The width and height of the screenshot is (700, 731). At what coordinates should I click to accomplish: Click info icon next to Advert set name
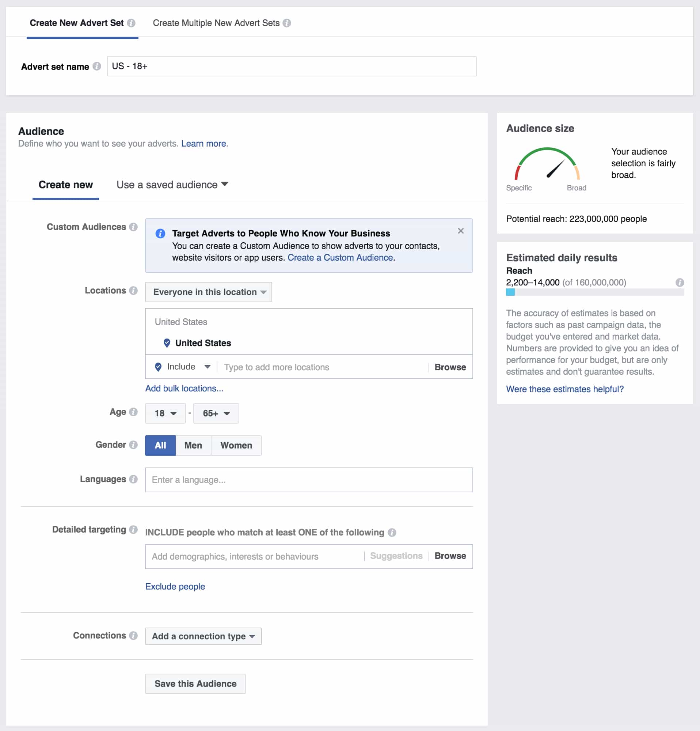96,67
